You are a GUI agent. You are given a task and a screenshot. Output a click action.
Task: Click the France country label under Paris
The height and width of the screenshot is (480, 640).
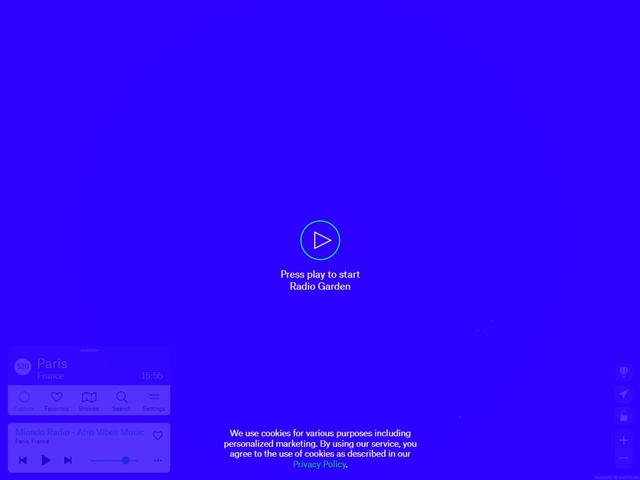pos(51,376)
